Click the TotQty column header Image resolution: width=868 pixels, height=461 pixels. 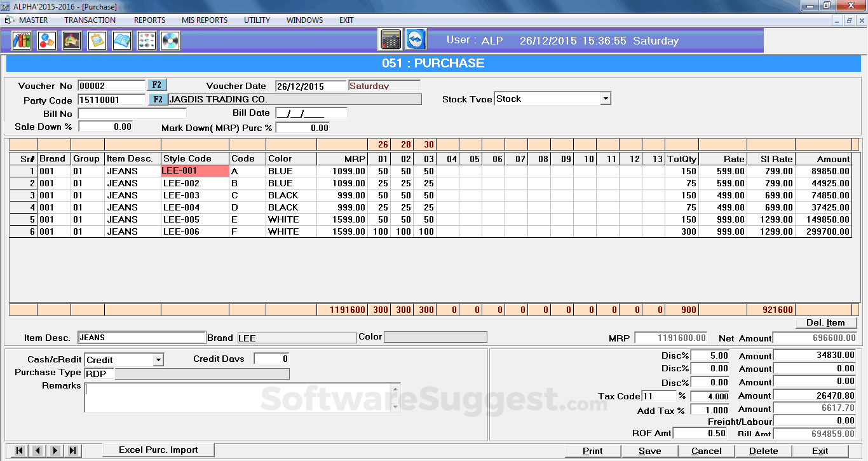point(682,159)
